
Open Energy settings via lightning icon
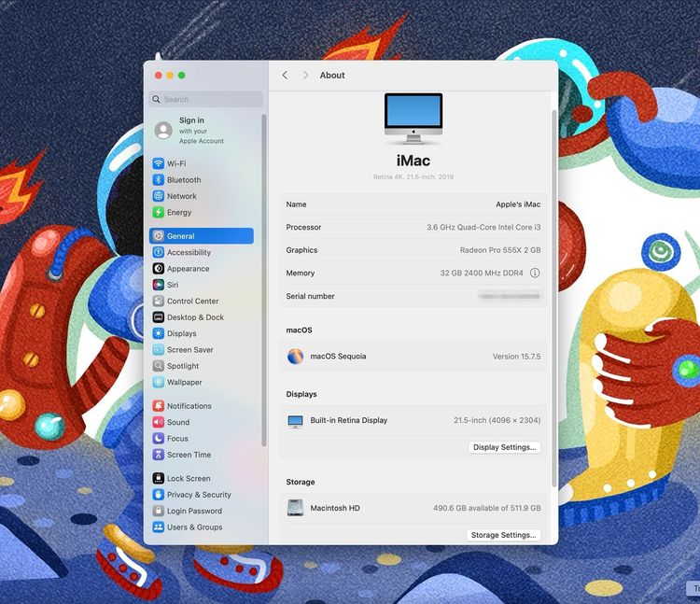(158, 212)
